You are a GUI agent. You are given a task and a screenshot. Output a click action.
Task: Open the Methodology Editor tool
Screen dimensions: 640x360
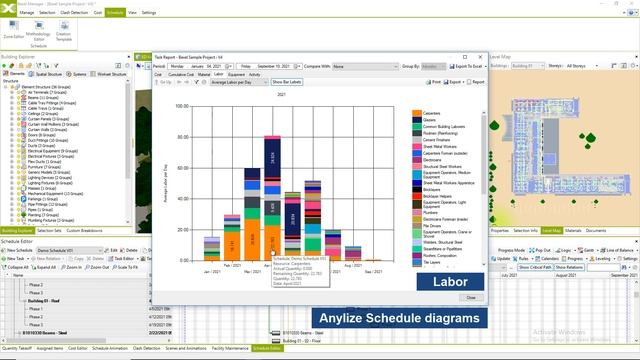click(x=38, y=31)
